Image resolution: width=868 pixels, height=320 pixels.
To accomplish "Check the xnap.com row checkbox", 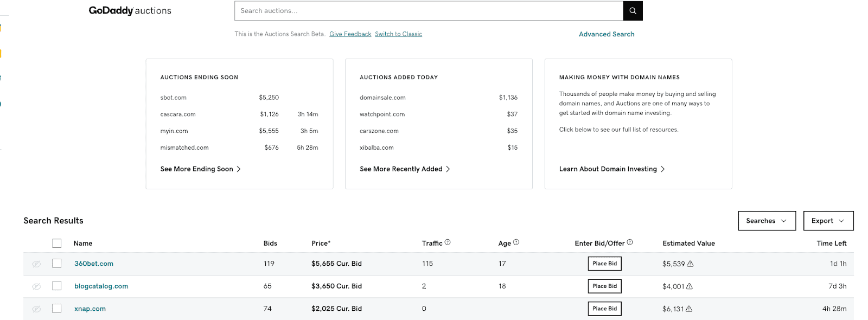I will coord(57,309).
